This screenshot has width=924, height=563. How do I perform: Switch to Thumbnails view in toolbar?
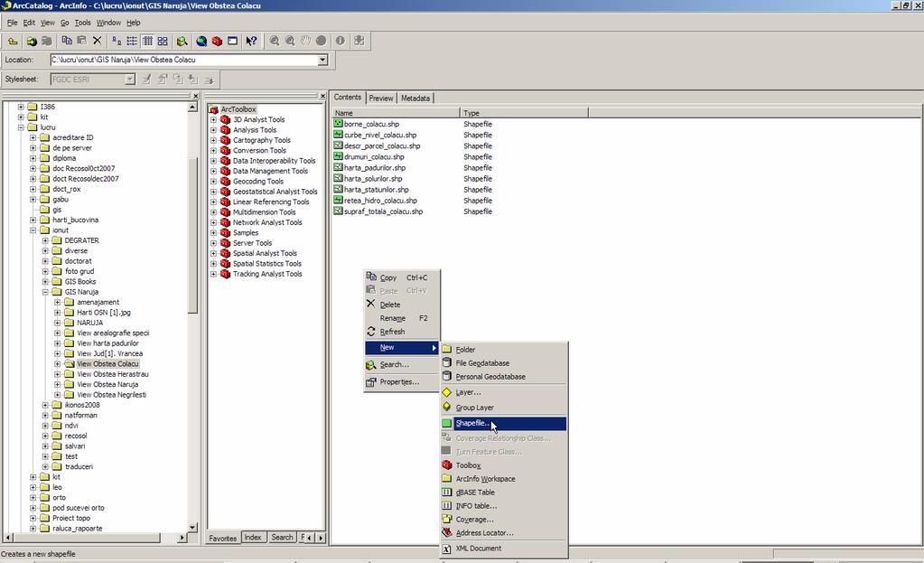click(163, 41)
